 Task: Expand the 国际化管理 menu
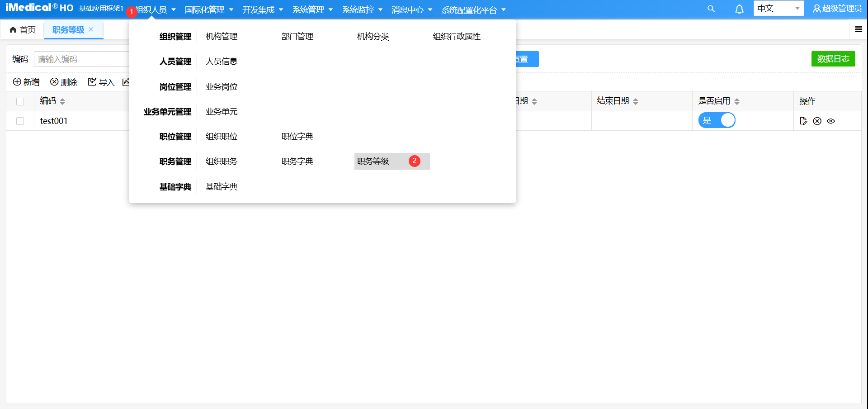coord(209,10)
